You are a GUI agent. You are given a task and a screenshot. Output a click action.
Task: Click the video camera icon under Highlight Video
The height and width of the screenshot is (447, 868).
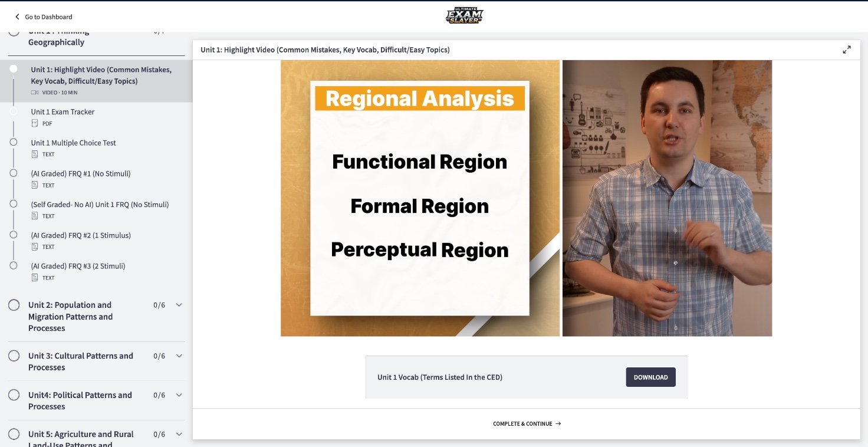pos(35,93)
